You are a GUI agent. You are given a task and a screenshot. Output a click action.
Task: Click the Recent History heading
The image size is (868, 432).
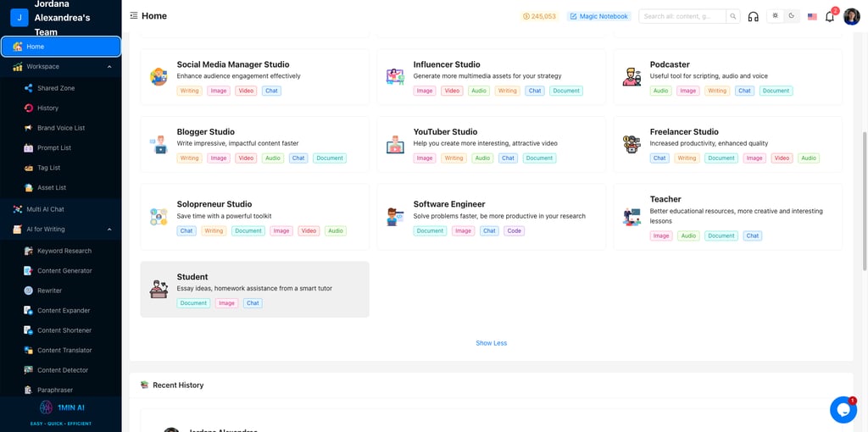click(178, 385)
